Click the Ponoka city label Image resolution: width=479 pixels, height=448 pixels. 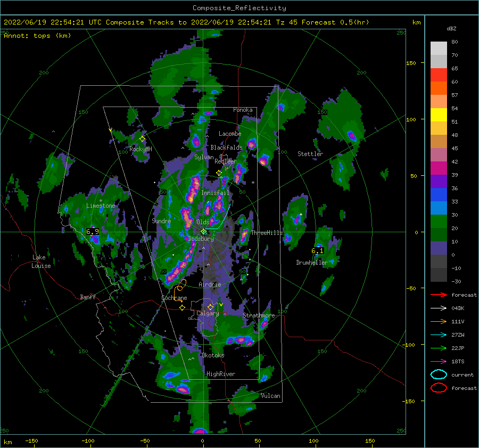[243, 110]
